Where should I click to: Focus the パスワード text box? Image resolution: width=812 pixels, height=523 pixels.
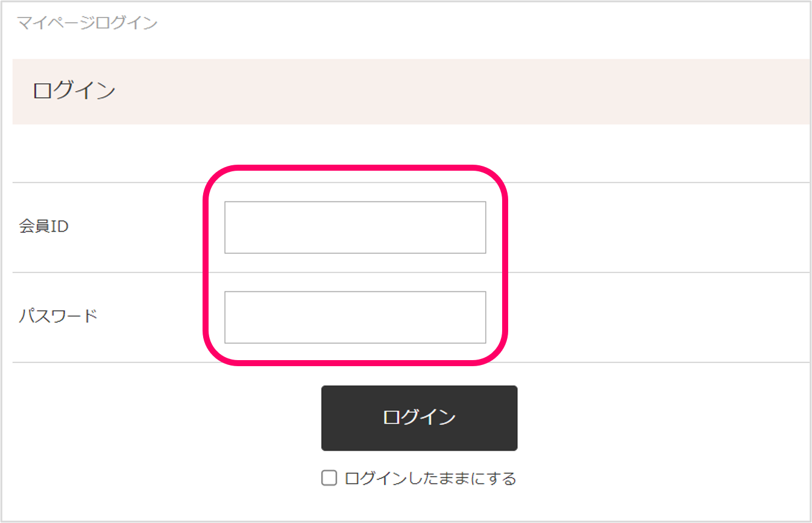[x=355, y=317]
